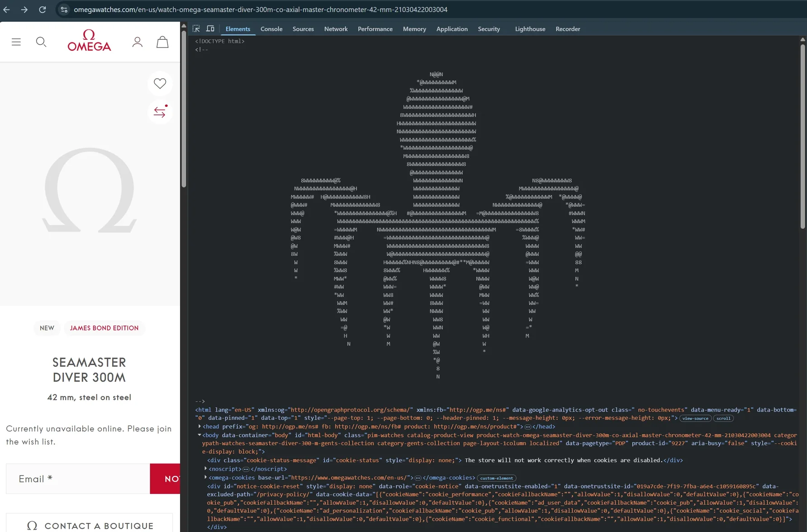Open the Recorder tab

click(x=568, y=29)
